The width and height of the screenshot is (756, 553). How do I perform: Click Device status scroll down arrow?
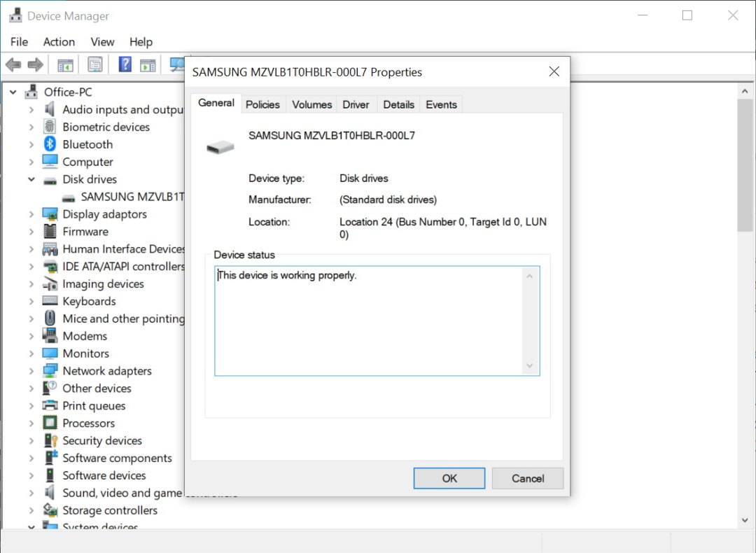coord(529,365)
